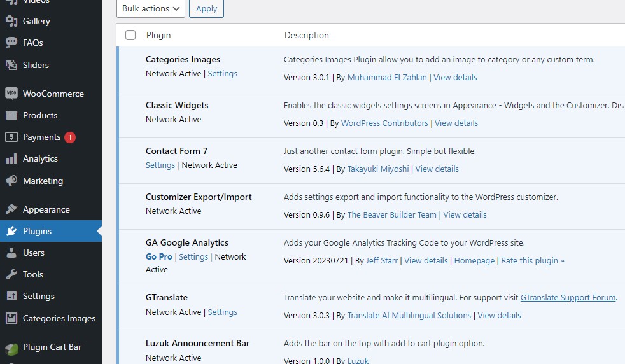Image resolution: width=625 pixels, height=364 pixels.
Task: Click Rate this plugin link
Action: (533, 261)
